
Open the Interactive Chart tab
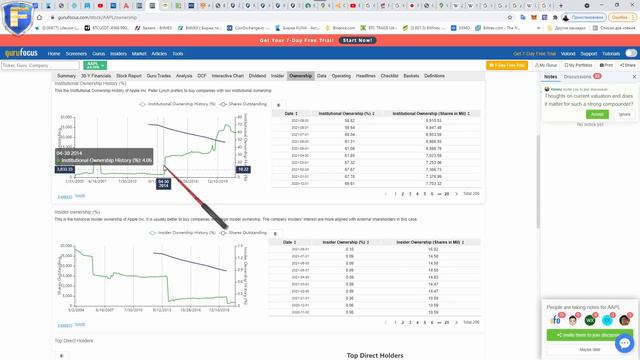(227, 76)
